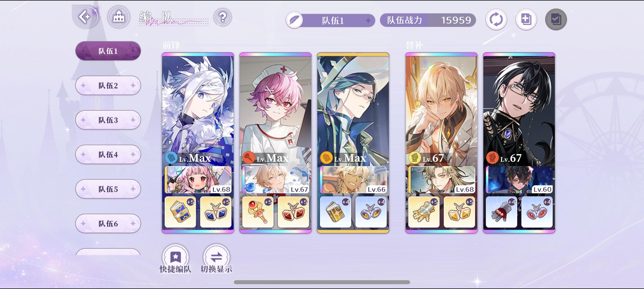Select the spiked gauntlet equipment +4
This screenshot has height=289, width=644.
point(501,212)
